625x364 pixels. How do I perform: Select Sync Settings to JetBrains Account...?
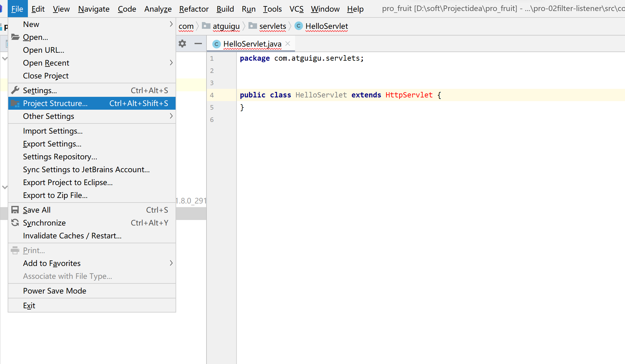(92, 169)
